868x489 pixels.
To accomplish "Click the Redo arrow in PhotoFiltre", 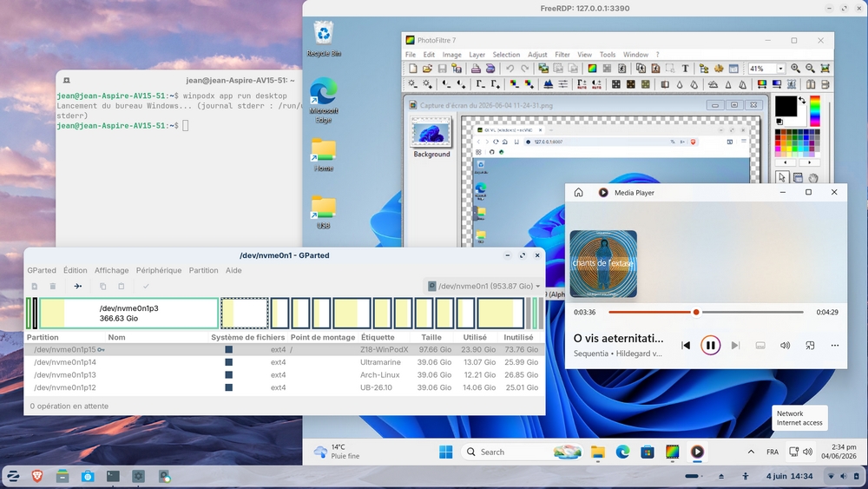I will (x=525, y=69).
